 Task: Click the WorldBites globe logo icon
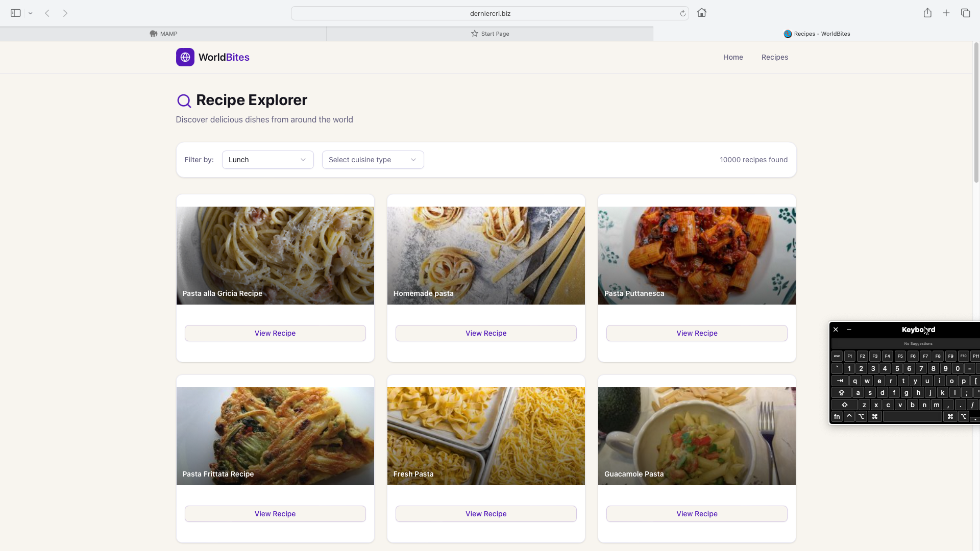(x=185, y=57)
